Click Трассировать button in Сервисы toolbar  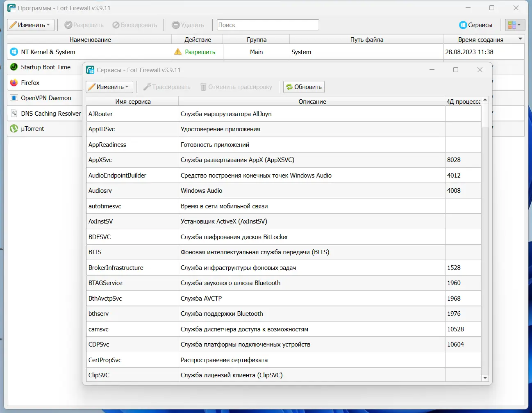click(x=167, y=87)
